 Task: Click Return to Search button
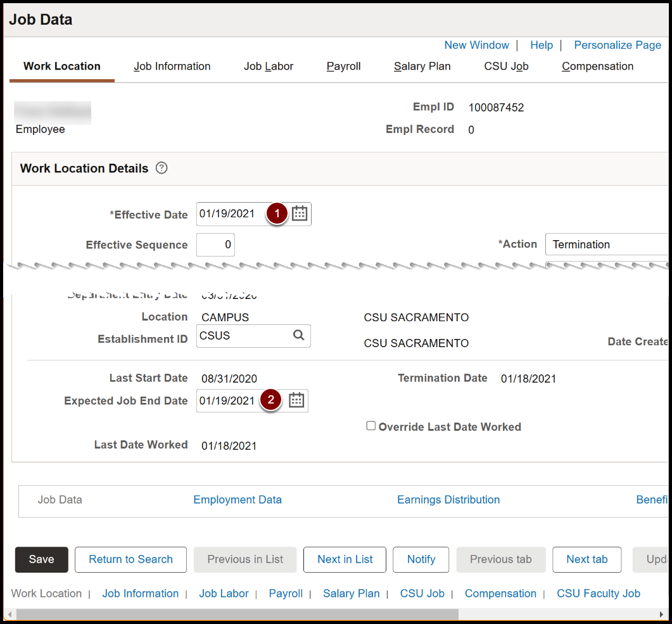(x=130, y=559)
